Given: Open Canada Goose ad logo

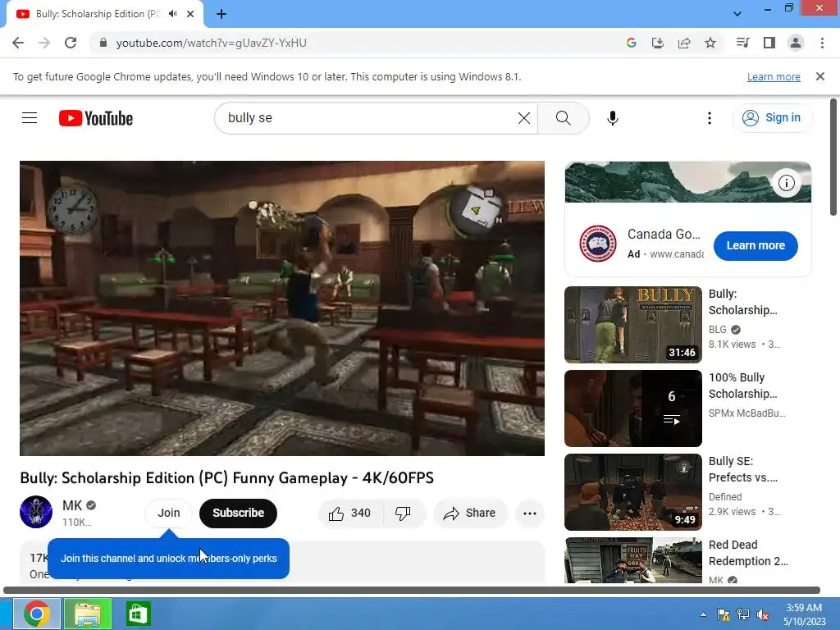Looking at the screenshot, I should (x=598, y=244).
